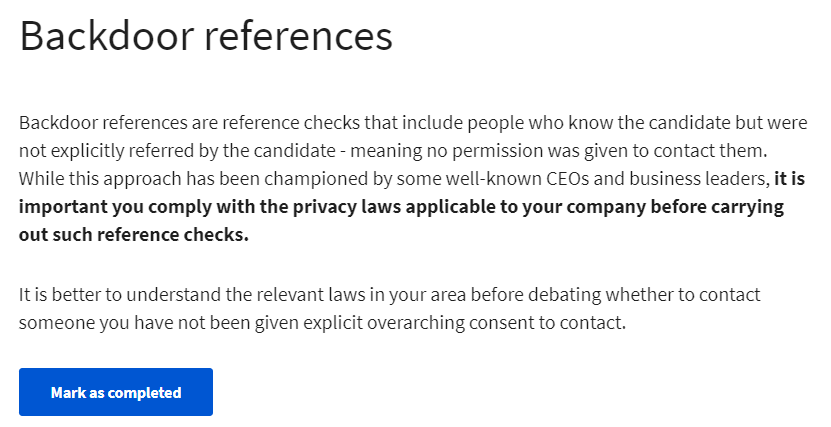Click the Mark as completed button

(x=116, y=392)
